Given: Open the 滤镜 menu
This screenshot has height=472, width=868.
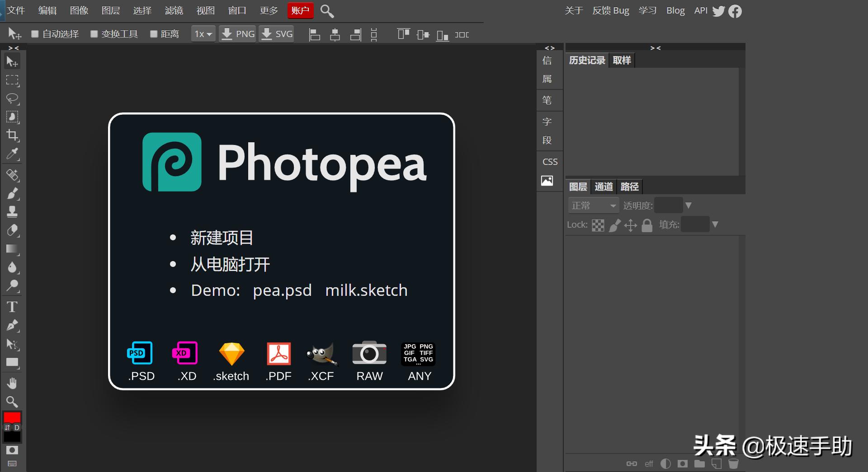Looking at the screenshot, I should [x=174, y=10].
